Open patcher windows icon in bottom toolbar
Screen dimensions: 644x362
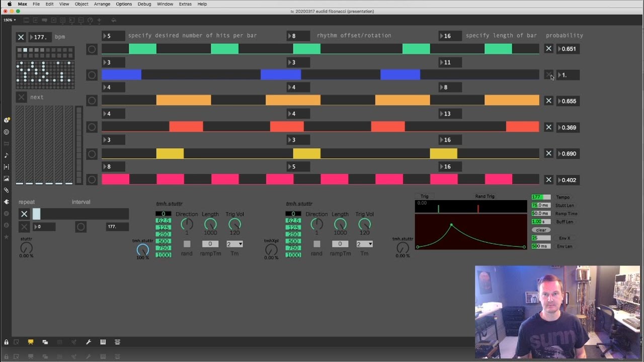[45, 342]
